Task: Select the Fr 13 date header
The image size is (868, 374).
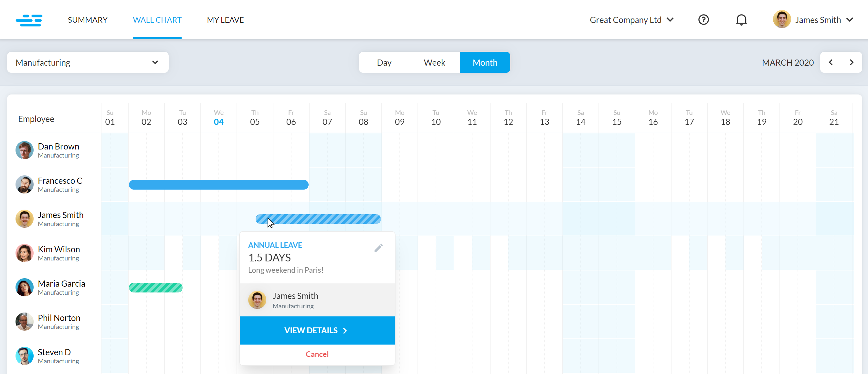Action: (x=545, y=118)
